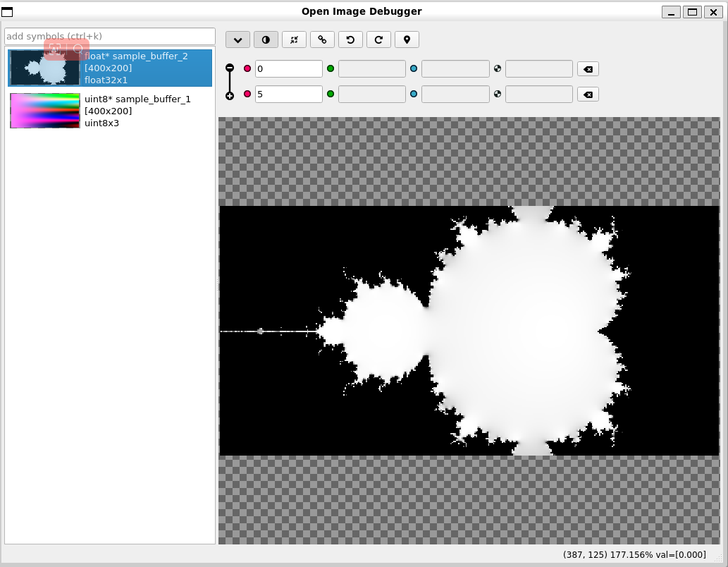The image size is (728, 567).
Task: Toggle the contrast/colormap invert mode
Action: (266, 39)
